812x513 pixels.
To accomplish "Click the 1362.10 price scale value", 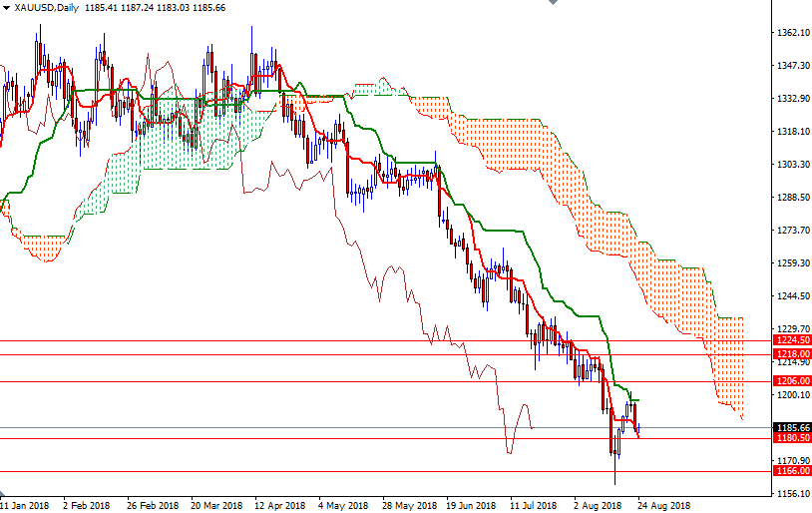I will click(794, 33).
